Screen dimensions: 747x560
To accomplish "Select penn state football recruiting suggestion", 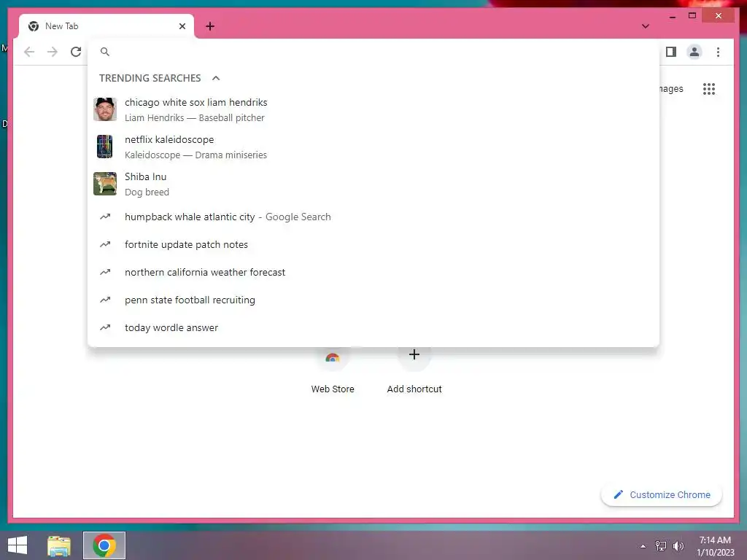I will point(373,300).
